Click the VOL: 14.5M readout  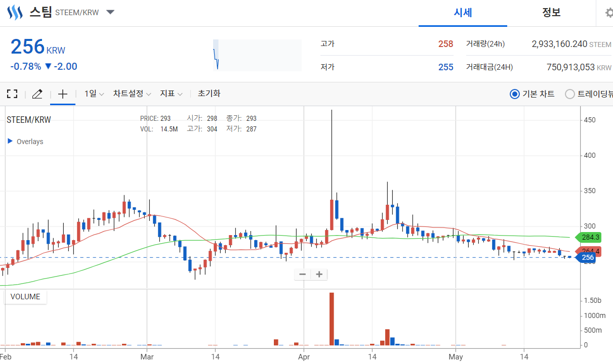pyautogui.click(x=158, y=129)
